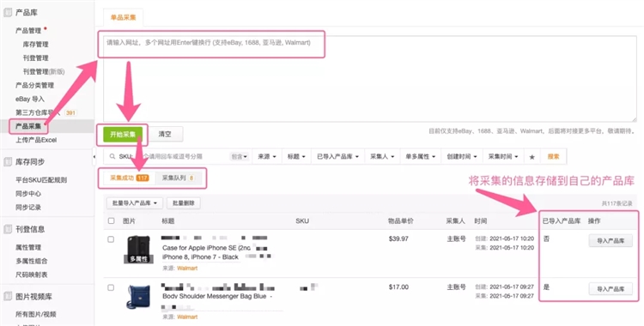
Task: Switch to the 单品采集 tab
Action: [123, 18]
